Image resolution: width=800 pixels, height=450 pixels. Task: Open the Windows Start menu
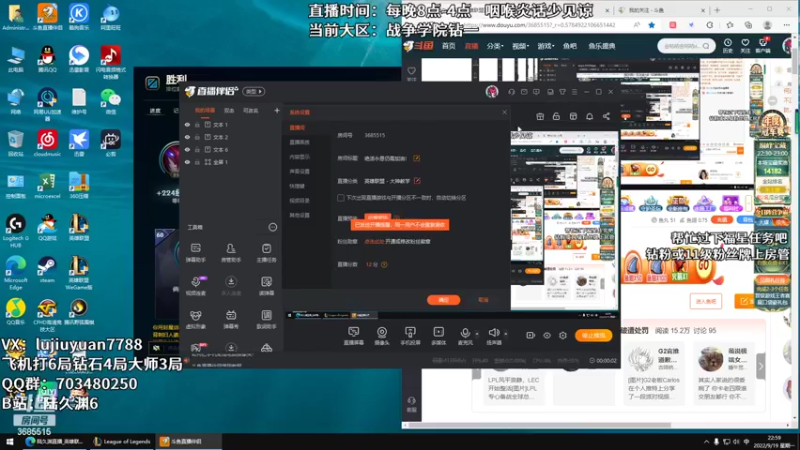(10, 442)
